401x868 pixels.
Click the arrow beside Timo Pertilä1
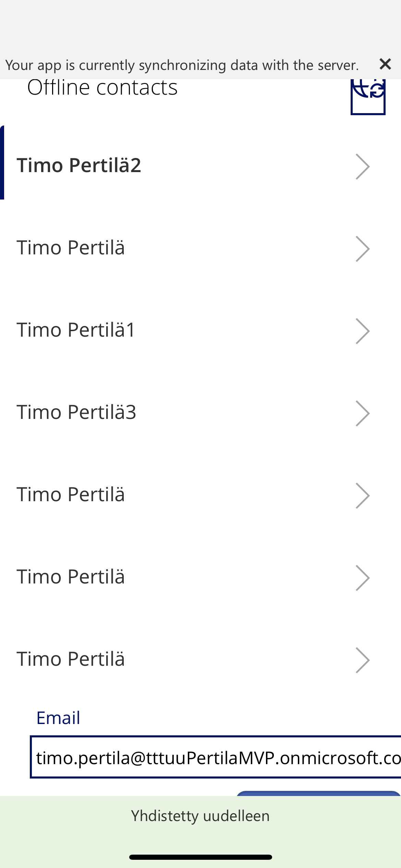click(363, 331)
